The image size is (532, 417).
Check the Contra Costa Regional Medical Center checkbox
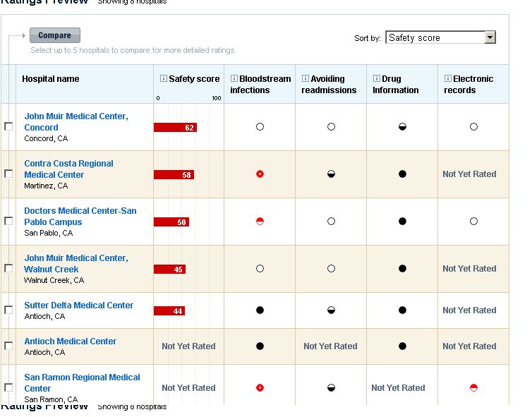coord(8,174)
